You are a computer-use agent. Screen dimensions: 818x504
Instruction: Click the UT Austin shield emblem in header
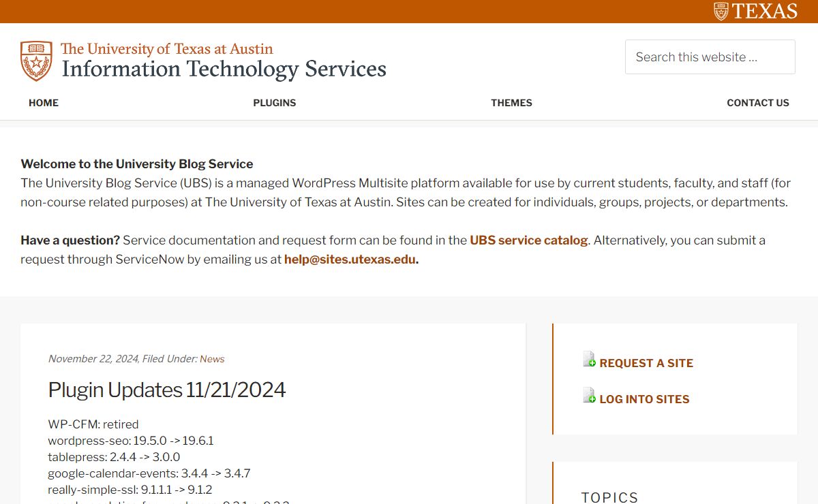tap(36, 61)
